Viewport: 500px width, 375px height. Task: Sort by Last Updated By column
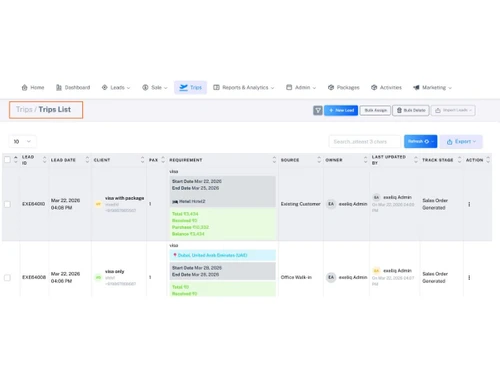[x=416, y=160]
